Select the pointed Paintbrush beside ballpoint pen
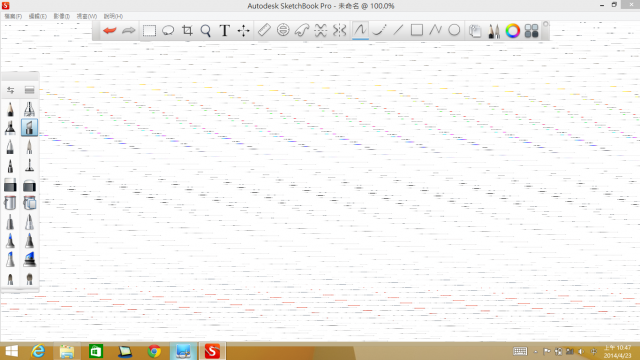This screenshot has height=360, width=640. point(29,147)
